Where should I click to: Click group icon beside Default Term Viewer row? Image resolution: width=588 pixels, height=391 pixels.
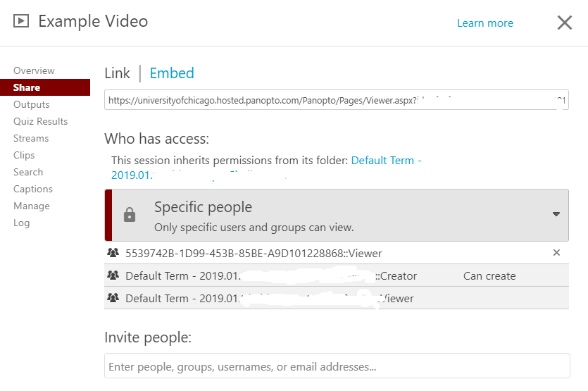[x=113, y=298]
